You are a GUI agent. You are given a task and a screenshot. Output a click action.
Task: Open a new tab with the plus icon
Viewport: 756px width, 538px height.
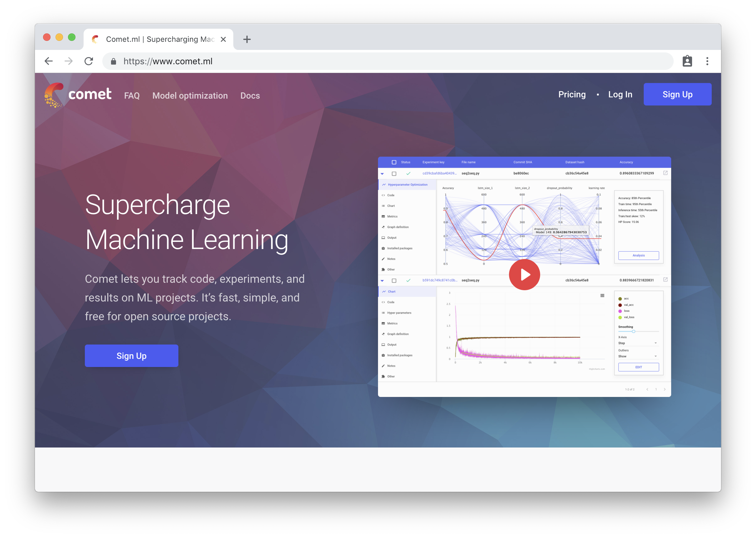[247, 39]
